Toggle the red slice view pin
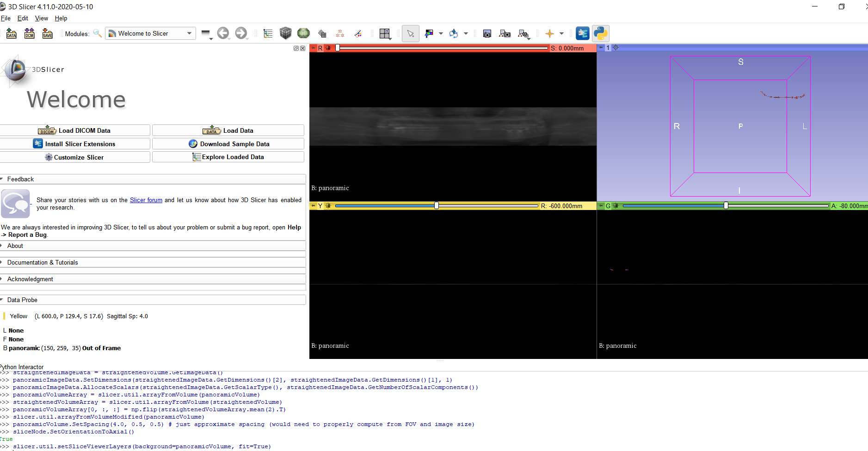The height and width of the screenshot is (451, 868). click(313, 48)
